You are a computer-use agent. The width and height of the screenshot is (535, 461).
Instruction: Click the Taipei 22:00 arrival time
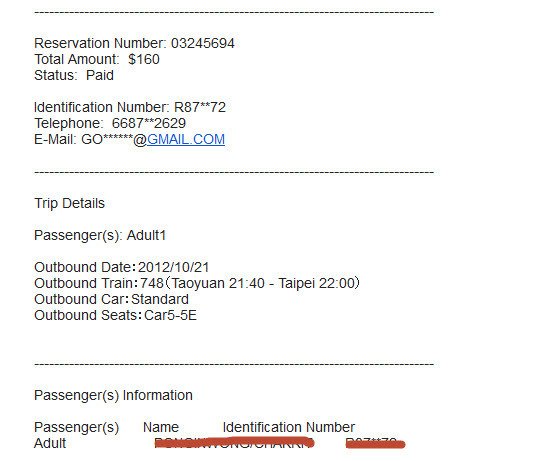[317, 283]
